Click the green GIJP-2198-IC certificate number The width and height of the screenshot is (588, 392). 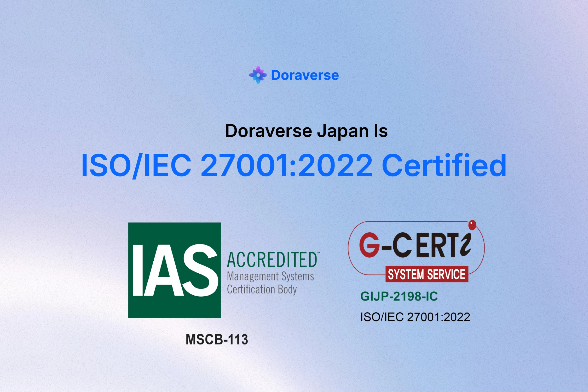click(399, 296)
